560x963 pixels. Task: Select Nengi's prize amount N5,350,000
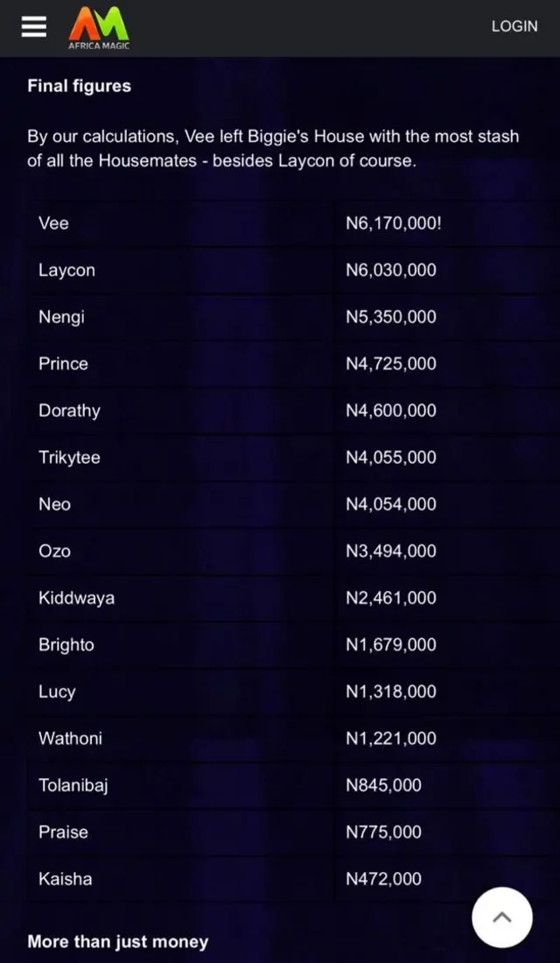[x=390, y=317]
